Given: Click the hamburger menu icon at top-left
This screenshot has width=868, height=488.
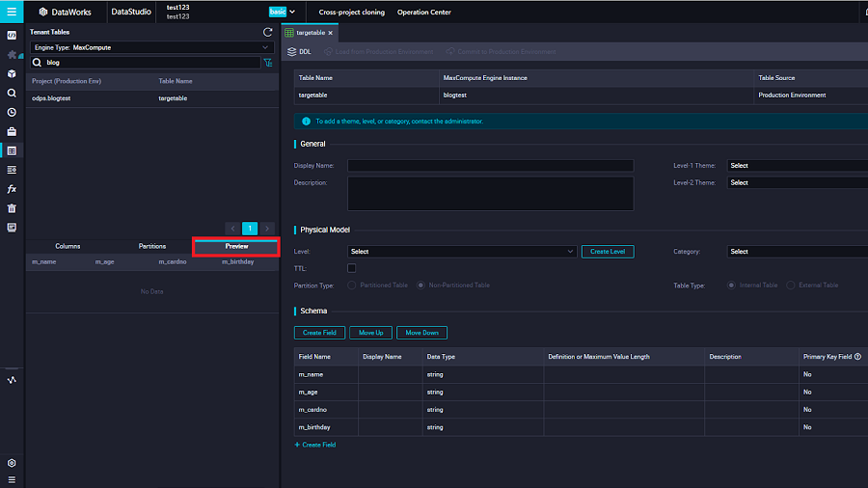Looking at the screenshot, I should click(12, 12).
